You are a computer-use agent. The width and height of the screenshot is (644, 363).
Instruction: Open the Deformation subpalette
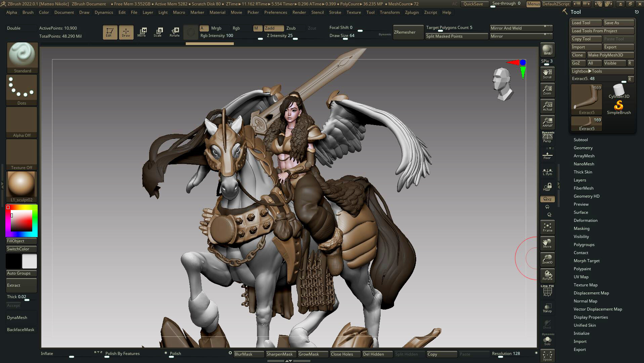tap(586, 220)
